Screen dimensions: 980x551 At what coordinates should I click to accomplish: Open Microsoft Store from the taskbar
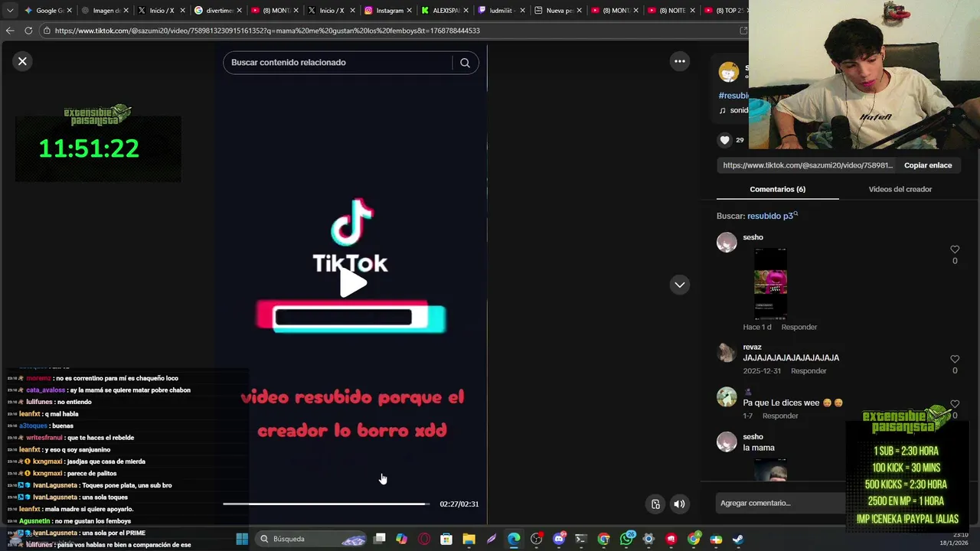click(446, 539)
